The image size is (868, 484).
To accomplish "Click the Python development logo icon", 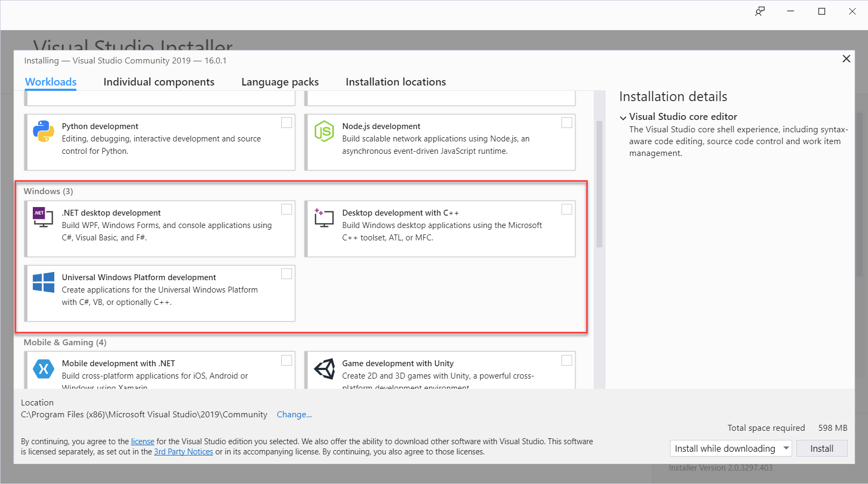I will click(44, 131).
